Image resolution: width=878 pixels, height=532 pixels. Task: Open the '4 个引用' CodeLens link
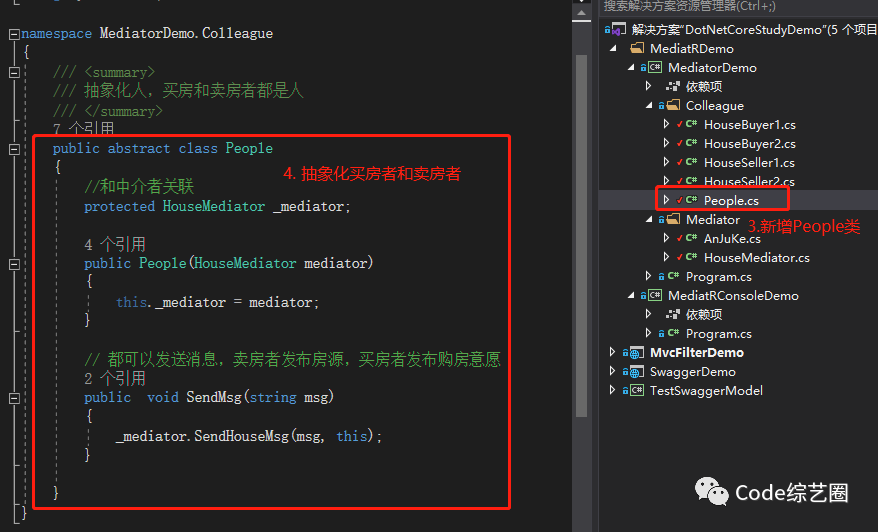(x=115, y=245)
